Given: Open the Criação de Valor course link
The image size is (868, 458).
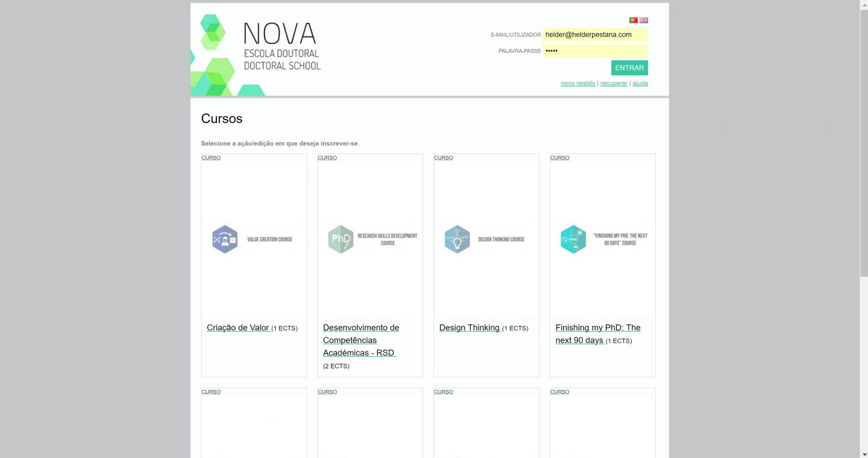Looking at the screenshot, I should [x=238, y=328].
